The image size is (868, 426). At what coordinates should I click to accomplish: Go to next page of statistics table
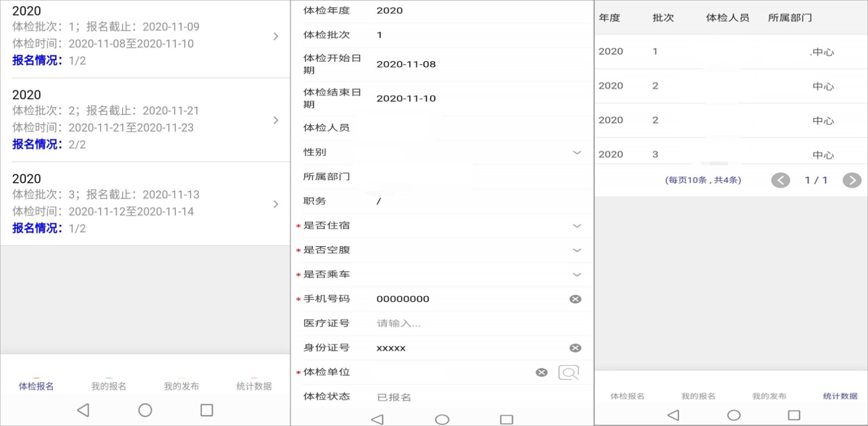coord(852,180)
